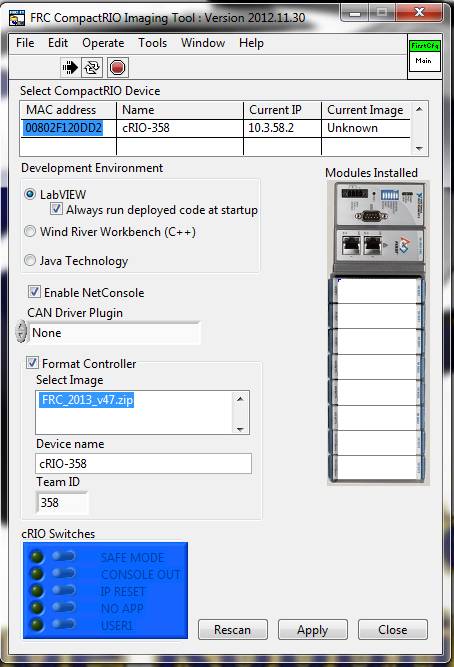Toggle Format Controller checkbox

[x=32, y=363]
